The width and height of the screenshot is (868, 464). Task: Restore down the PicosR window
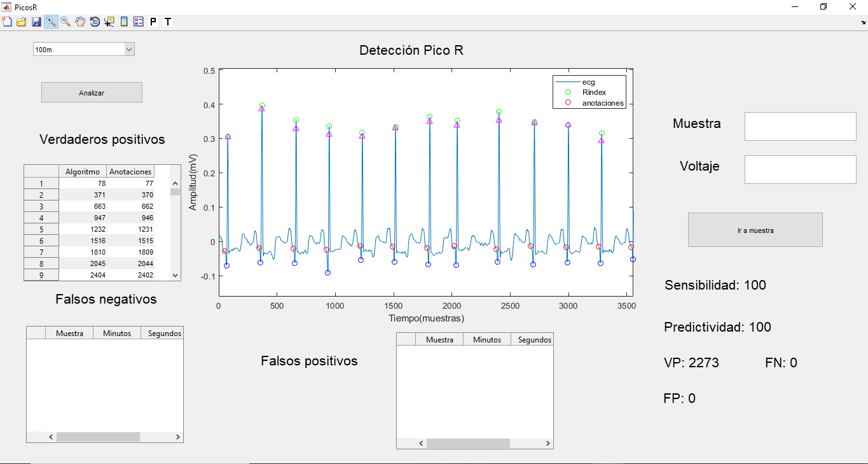pos(823,6)
